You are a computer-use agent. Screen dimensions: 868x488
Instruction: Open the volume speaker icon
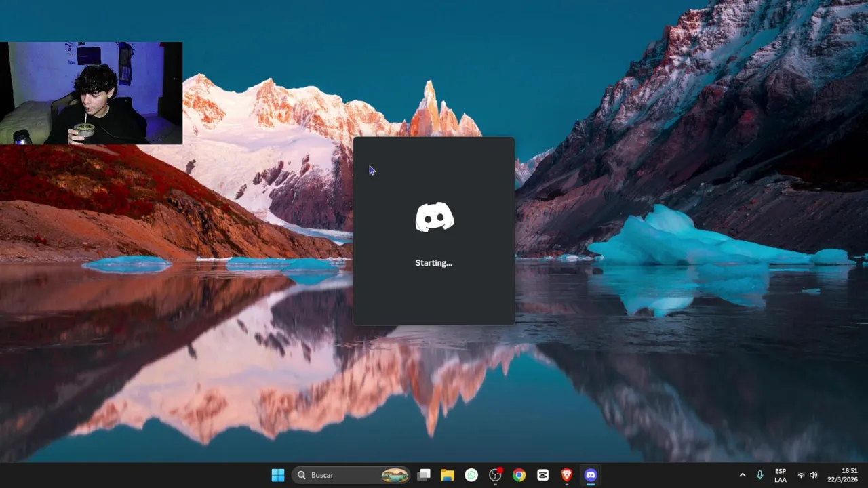[814, 475]
